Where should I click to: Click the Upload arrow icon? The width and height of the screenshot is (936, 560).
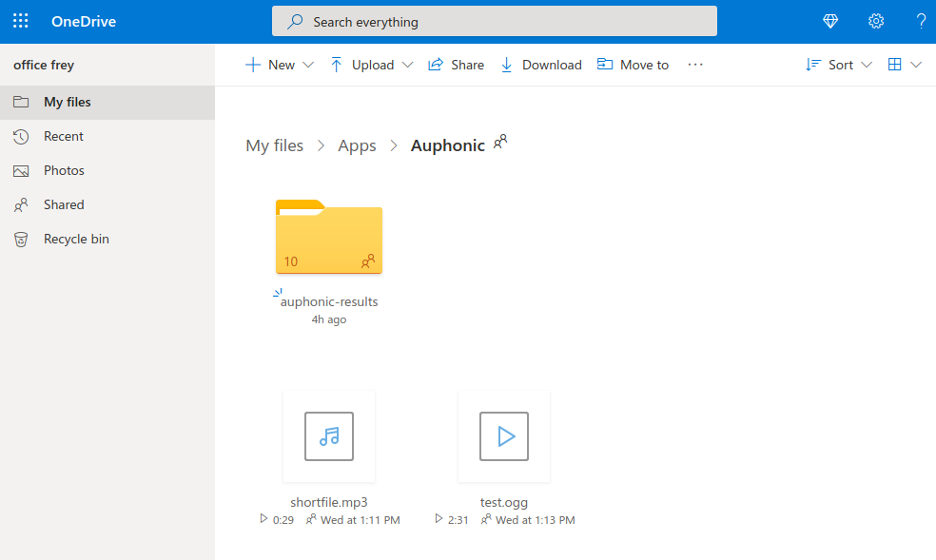(336, 65)
